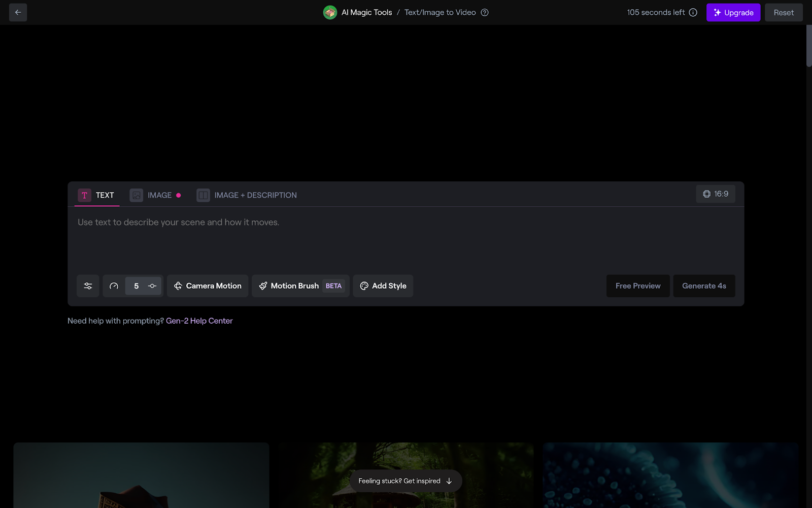Switch to the TEXT tab
Viewport: 812px width, 508px height.
[96, 195]
